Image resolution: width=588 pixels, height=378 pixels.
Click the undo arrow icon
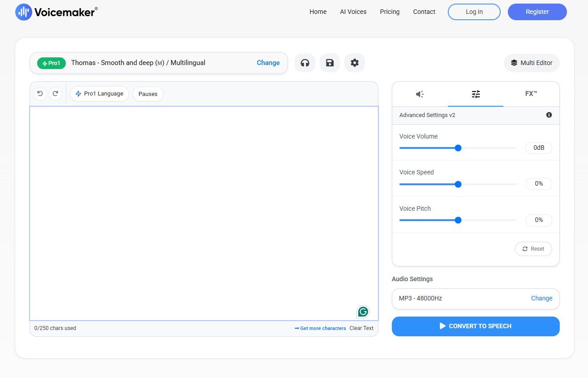click(x=40, y=94)
